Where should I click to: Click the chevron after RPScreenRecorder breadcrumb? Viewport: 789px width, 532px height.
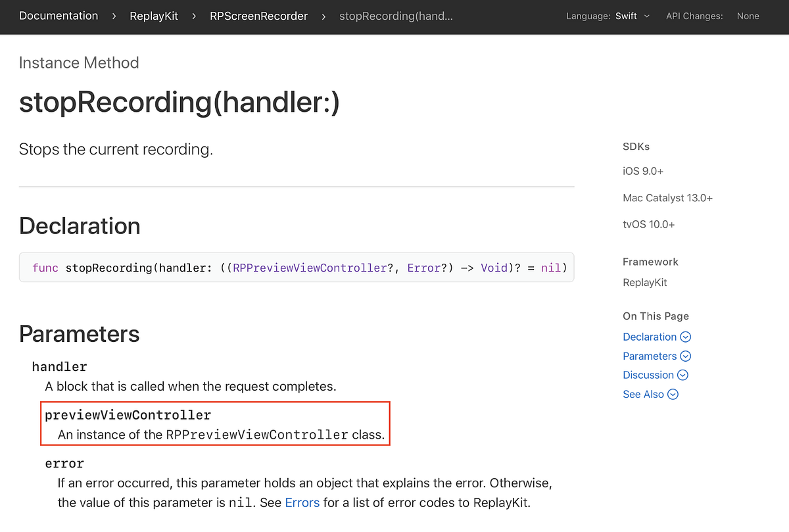pyautogui.click(x=323, y=16)
